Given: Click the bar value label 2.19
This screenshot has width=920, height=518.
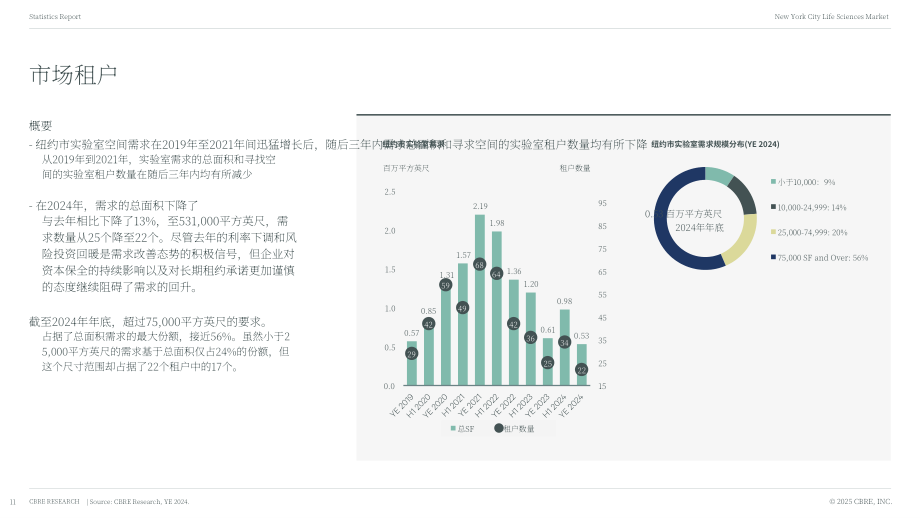Looking at the screenshot, I should pyautogui.click(x=480, y=206).
